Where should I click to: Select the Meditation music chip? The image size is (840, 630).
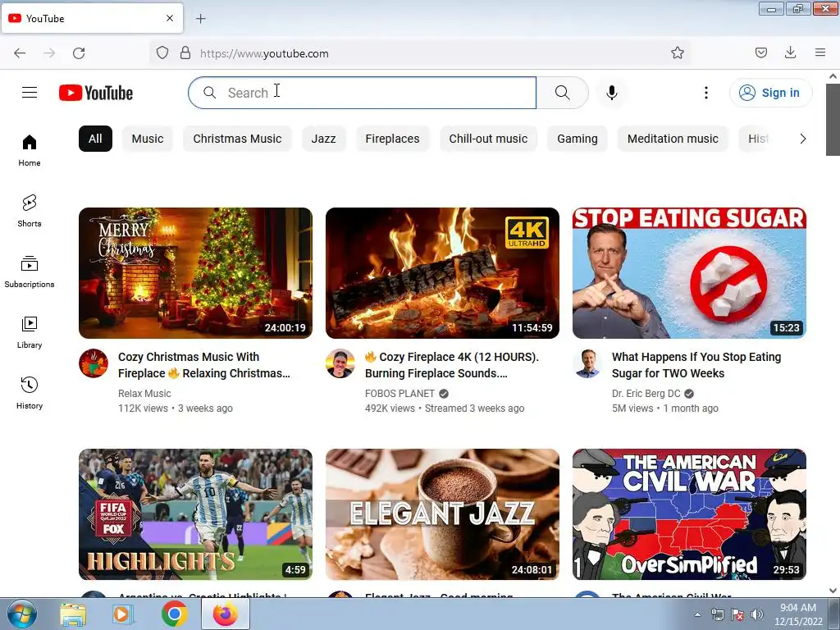pos(673,139)
